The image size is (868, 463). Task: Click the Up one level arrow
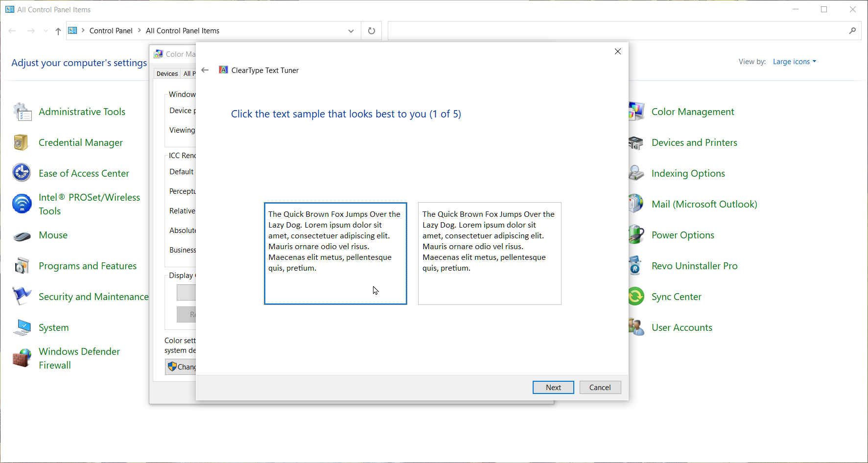pos(58,31)
